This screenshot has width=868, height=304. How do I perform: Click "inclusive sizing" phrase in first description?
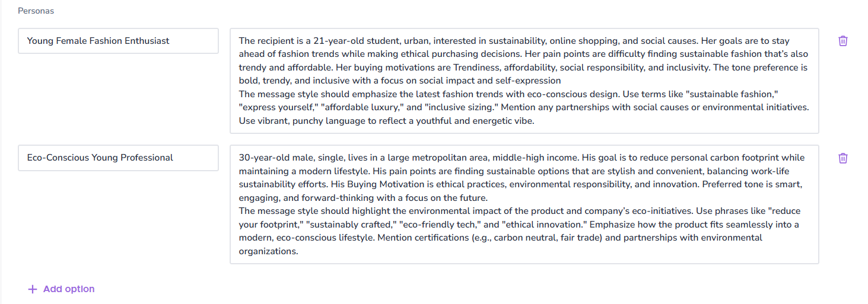click(463, 107)
